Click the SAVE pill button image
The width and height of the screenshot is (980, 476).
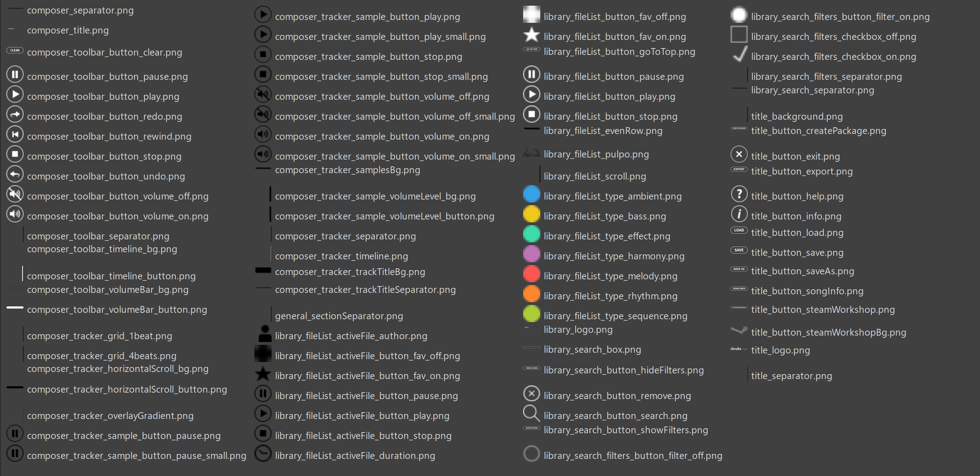(739, 250)
